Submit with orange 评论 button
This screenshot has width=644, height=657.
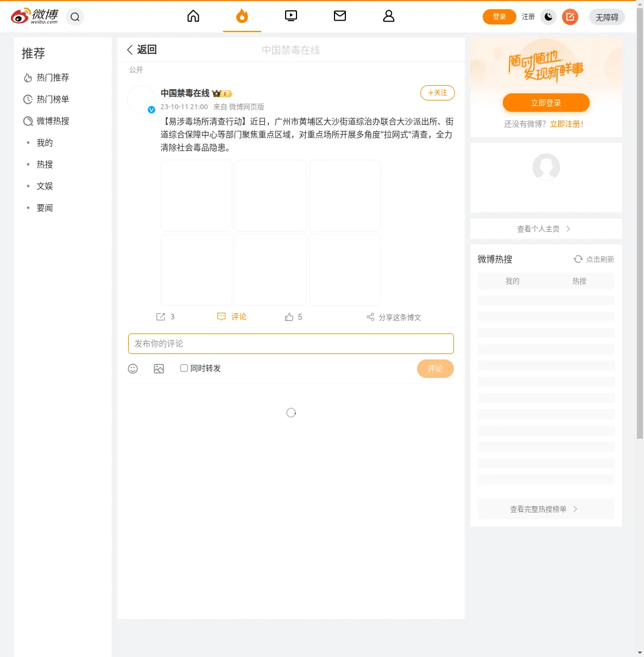point(435,369)
